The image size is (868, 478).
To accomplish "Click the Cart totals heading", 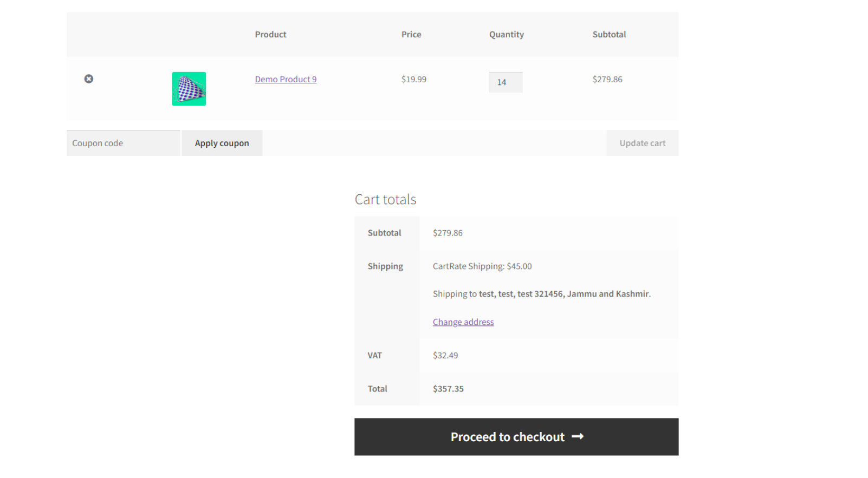I will coord(385,200).
